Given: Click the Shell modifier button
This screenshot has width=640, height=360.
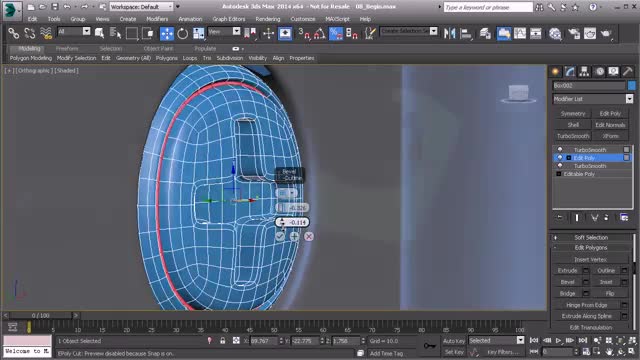Looking at the screenshot, I should click(x=573, y=125).
